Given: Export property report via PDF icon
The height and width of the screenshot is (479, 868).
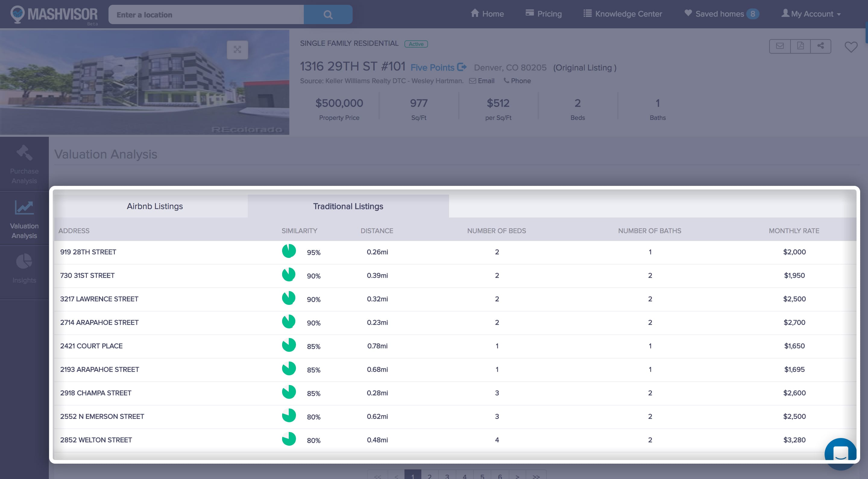Looking at the screenshot, I should (800, 46).
